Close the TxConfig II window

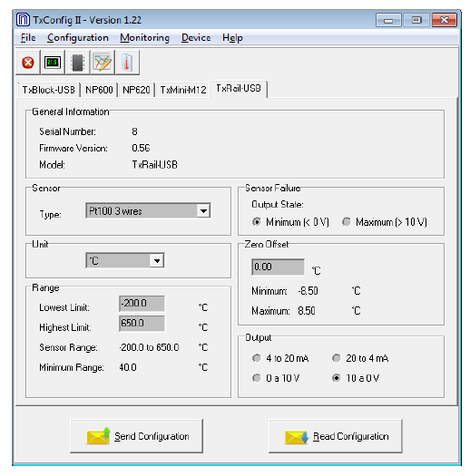445,20
